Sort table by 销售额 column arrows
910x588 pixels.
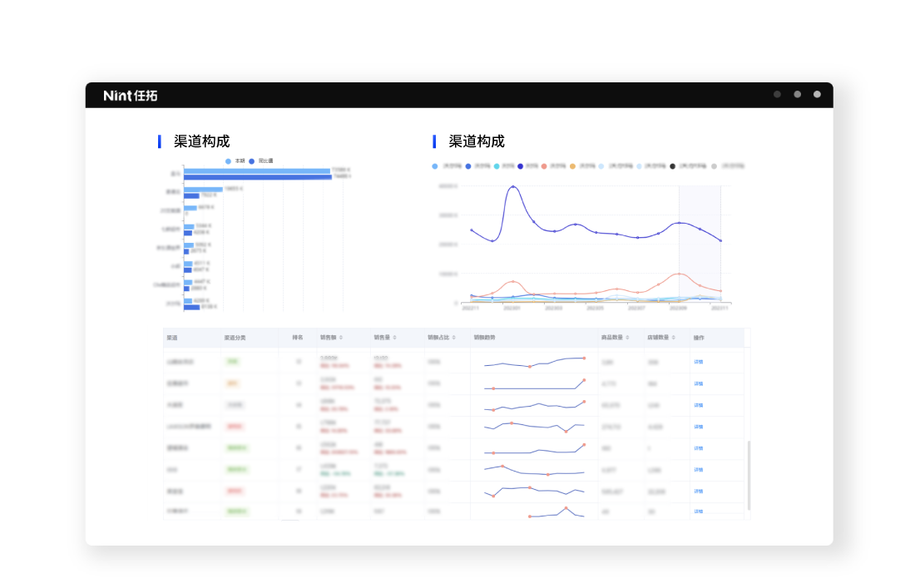(x=341, y=337)
